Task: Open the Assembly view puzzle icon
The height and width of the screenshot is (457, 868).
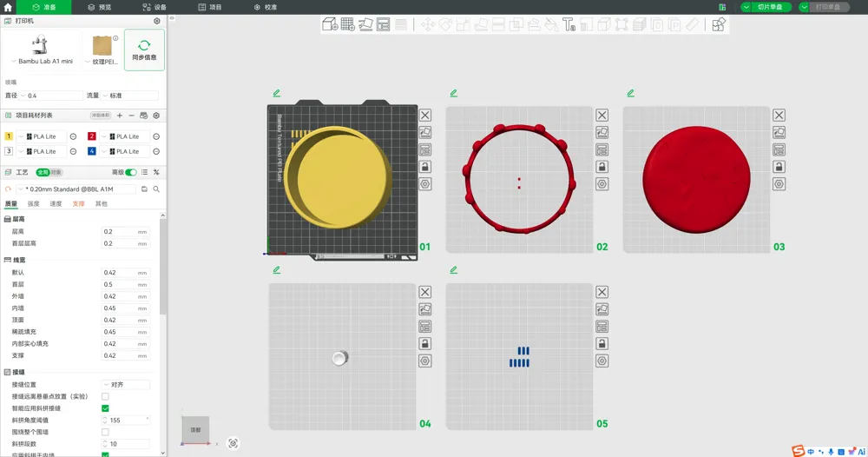Action: point(719,24)
